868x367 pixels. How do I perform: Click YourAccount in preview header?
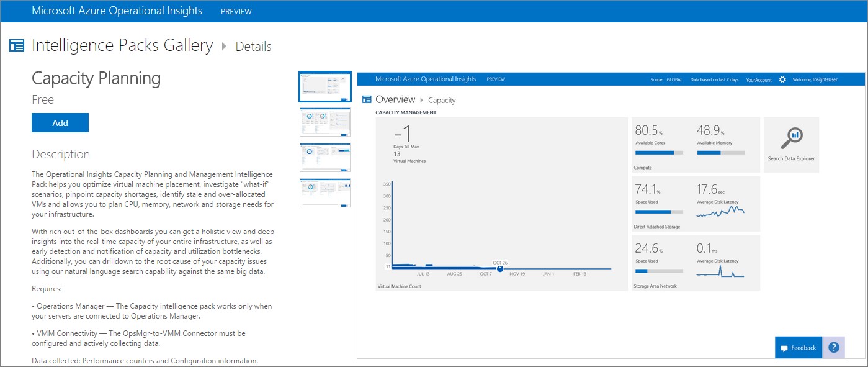click(759, 79)
